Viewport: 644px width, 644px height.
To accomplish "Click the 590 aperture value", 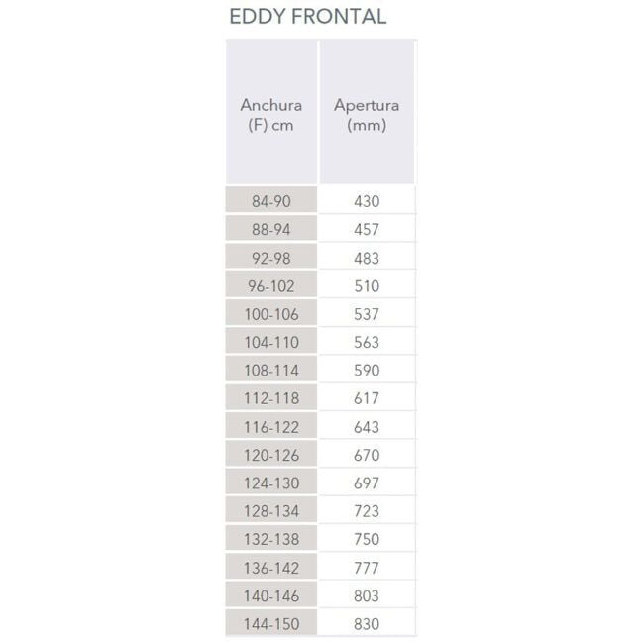I will point(367,371).
